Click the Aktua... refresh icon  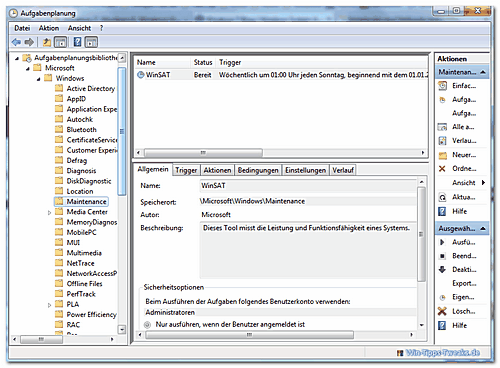tap(442, 197)
